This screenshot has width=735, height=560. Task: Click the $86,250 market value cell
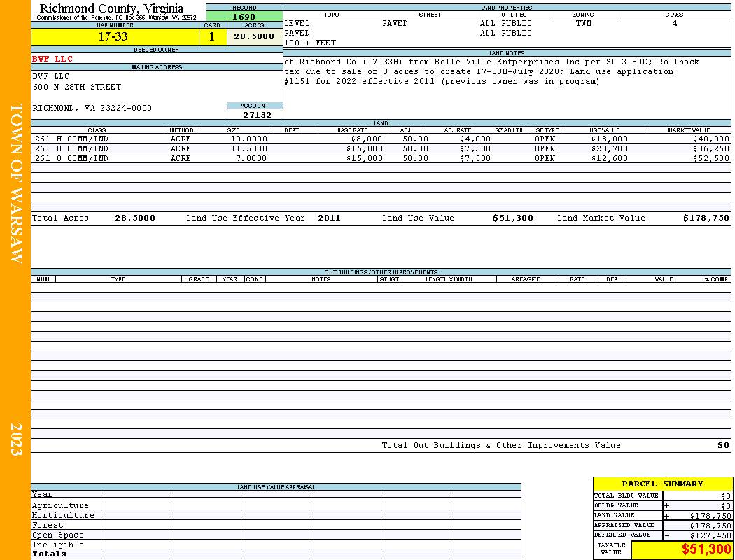(710, 148)
